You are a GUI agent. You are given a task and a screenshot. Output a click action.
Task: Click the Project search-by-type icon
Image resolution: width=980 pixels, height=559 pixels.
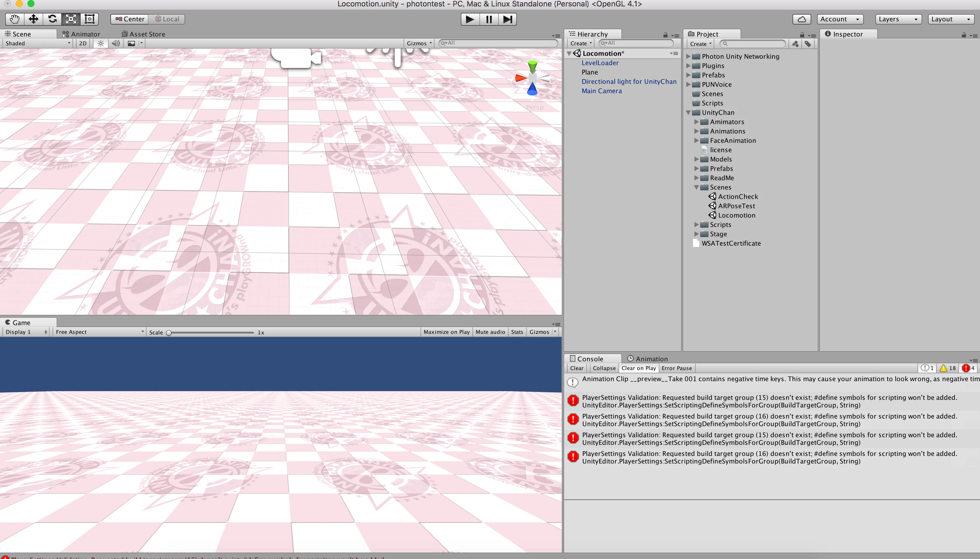tap(795, 44)
